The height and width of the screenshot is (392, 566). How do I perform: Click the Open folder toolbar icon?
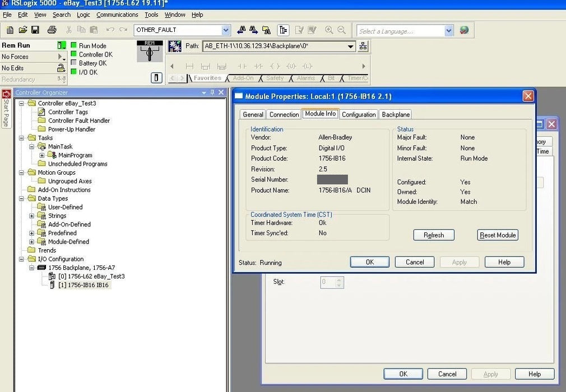pyautogui.click(x=23, y=30)
